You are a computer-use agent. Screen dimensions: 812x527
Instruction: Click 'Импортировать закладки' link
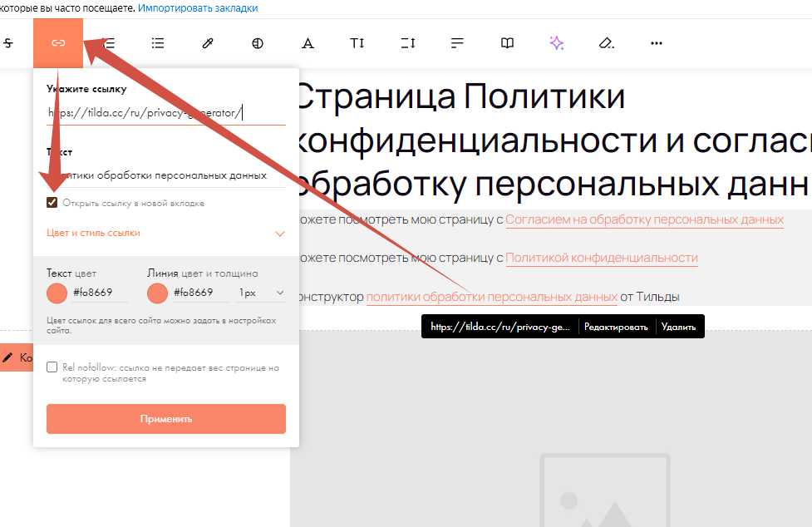(x=198, y=8)
